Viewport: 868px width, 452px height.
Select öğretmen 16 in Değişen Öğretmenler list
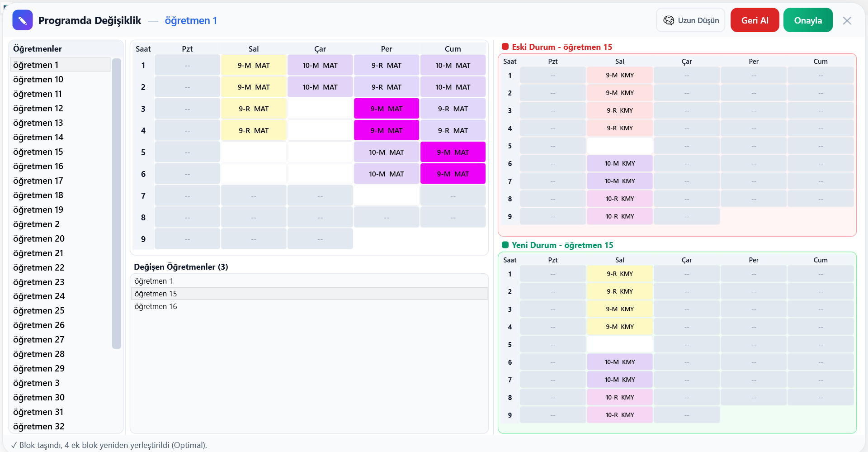156,306
